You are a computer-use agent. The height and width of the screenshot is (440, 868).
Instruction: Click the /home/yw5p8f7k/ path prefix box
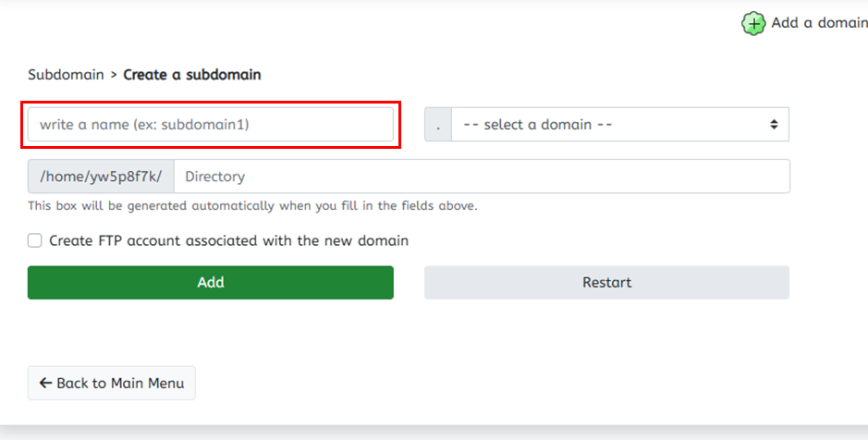point(101,177)
